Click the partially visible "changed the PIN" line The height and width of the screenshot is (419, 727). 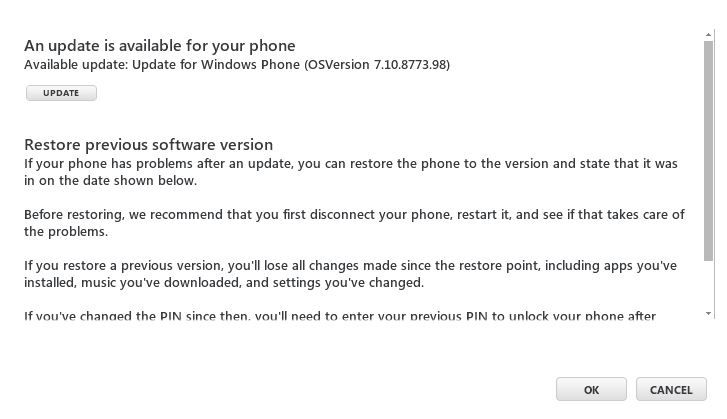coord(340,317)
